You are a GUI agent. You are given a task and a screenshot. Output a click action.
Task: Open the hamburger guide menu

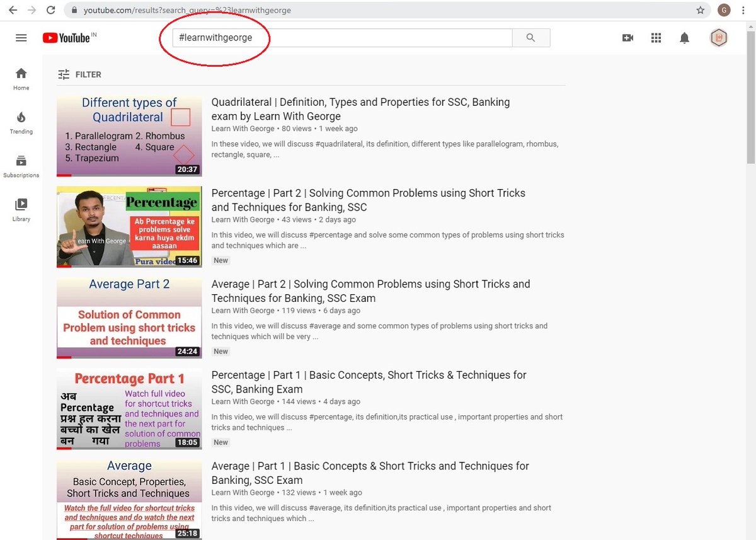tap(21, 38)
